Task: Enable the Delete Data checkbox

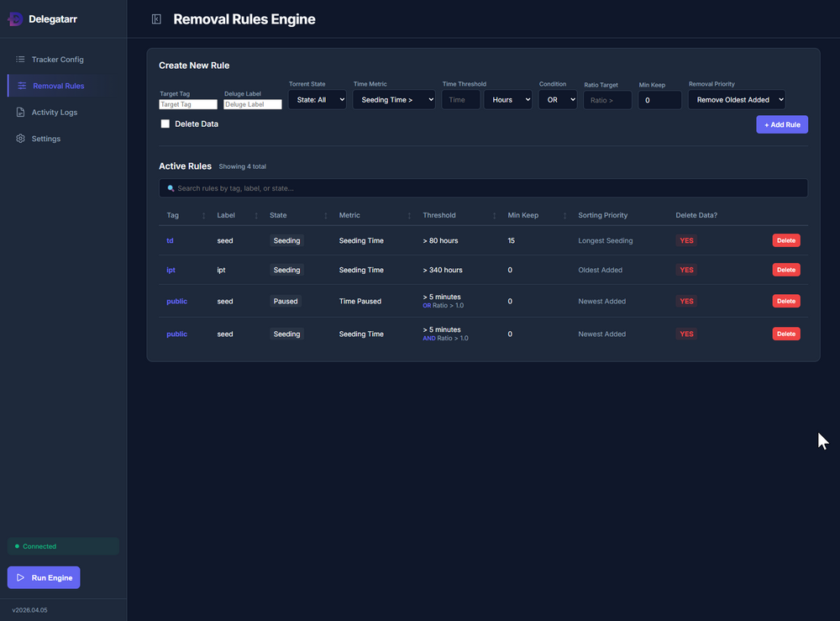Action: [x=165, y=124]
